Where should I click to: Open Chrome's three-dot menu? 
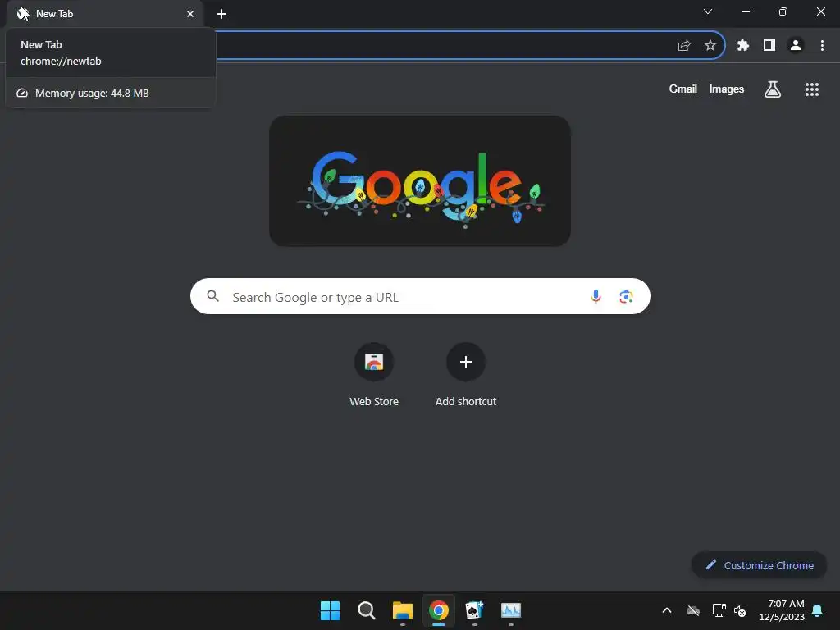pyautogui.click(x=822, y=46)
